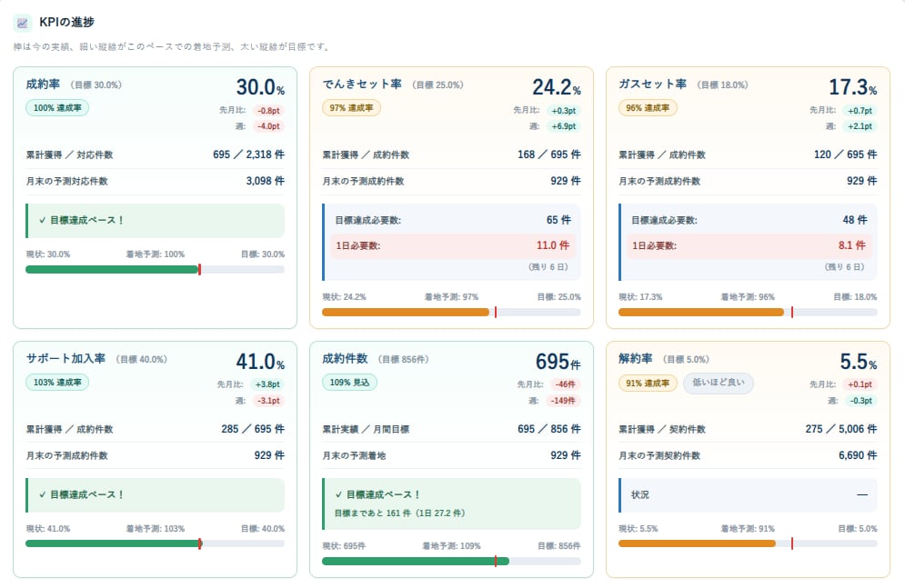The image size is (905, 588).
Task: Click the 17.3% value in ガスセット率 card
Action: click(852, 87)
